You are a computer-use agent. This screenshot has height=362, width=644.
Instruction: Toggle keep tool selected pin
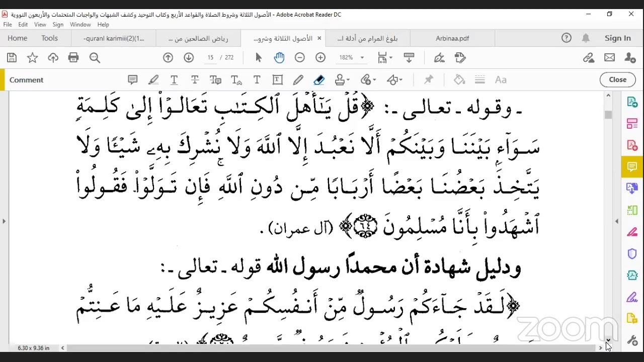[429, 79]
